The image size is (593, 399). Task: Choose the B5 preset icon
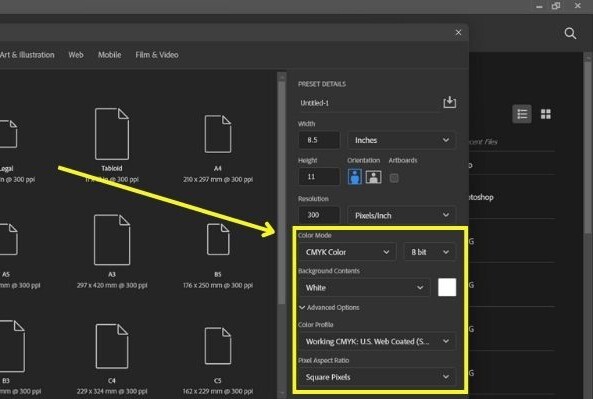click(218, 239)
